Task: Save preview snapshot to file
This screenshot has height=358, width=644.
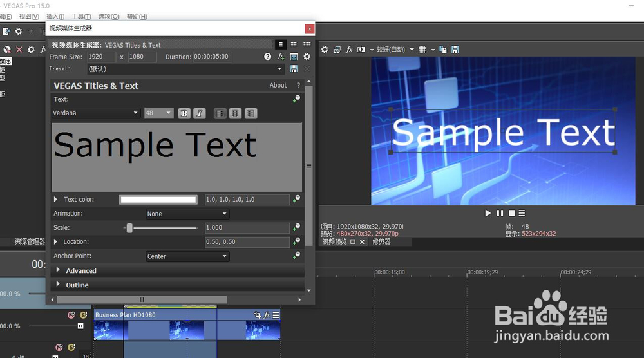Action: pos(455,50)
